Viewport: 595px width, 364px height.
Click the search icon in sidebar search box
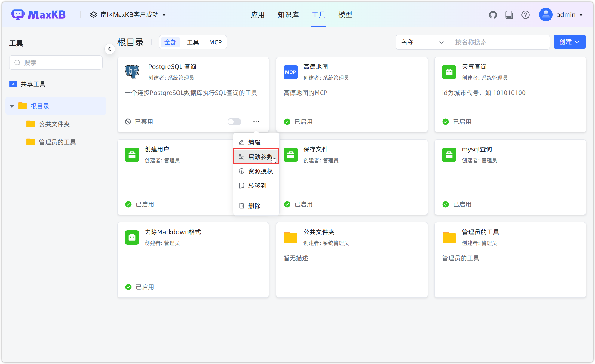(x=17, y=63)
